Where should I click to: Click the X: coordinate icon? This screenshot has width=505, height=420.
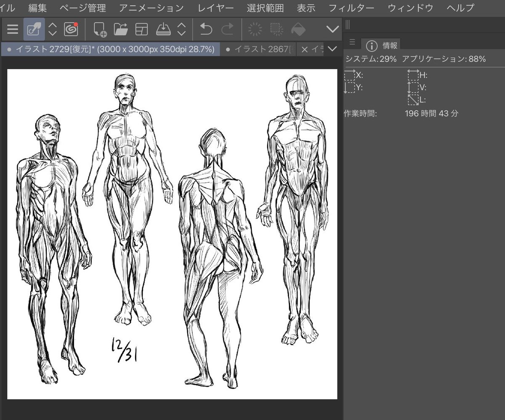[x=350, y=75]
